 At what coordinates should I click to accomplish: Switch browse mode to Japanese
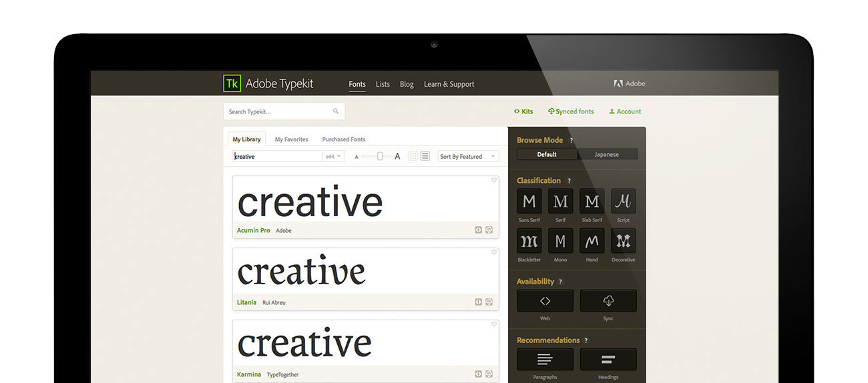coord(606,154)
